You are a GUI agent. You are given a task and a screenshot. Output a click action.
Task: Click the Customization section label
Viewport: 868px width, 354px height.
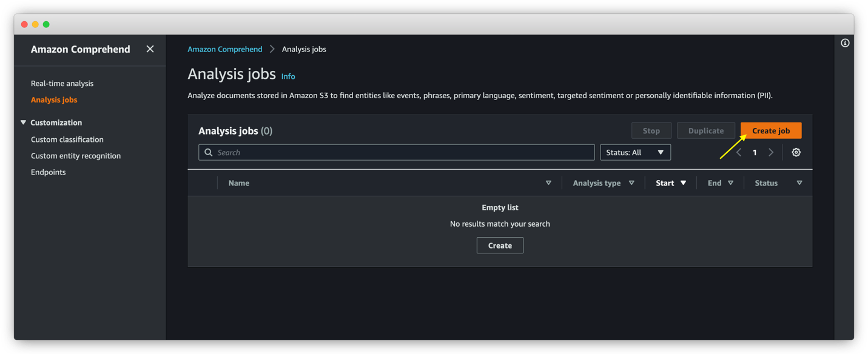pos(56,122)
